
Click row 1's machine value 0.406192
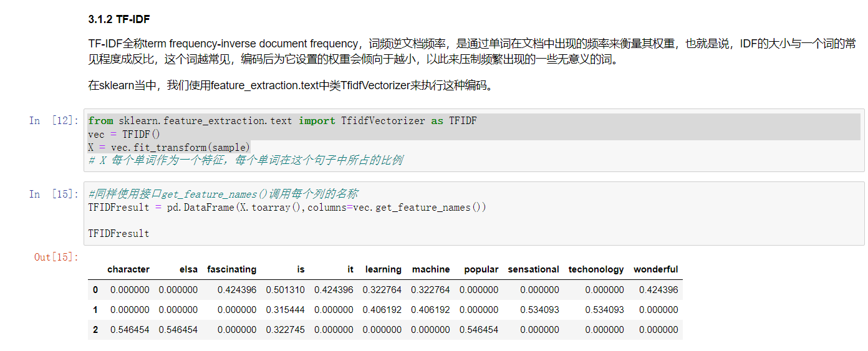click(430, 310)
